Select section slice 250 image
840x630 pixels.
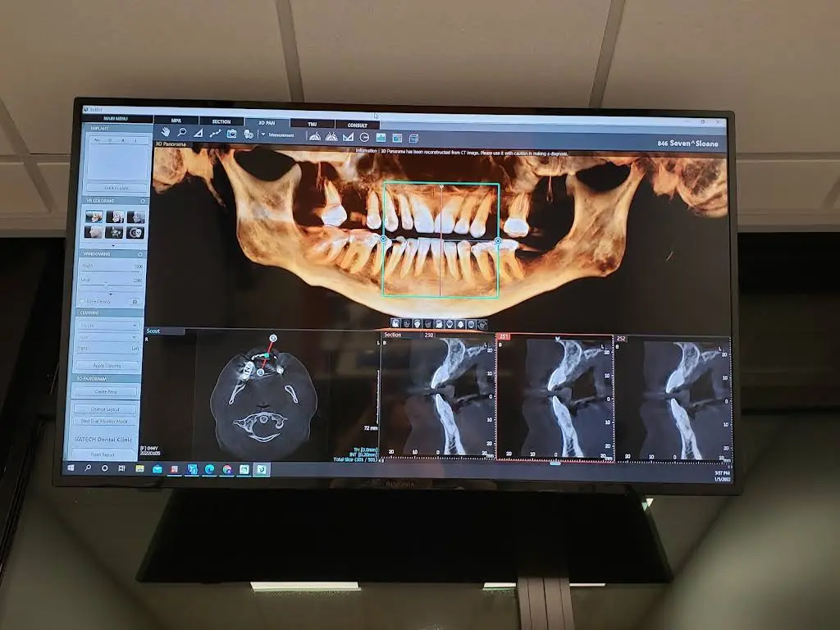point(438,398)
